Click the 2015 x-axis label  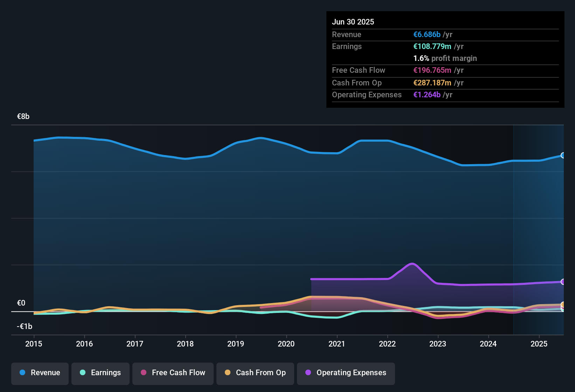pyautogui.click(x=34, y=344)
